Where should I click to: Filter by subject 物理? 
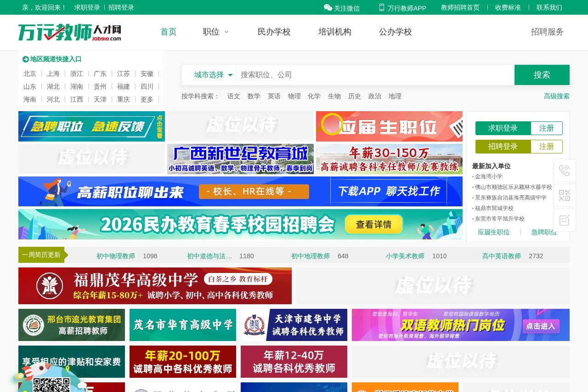coord(294,96)
